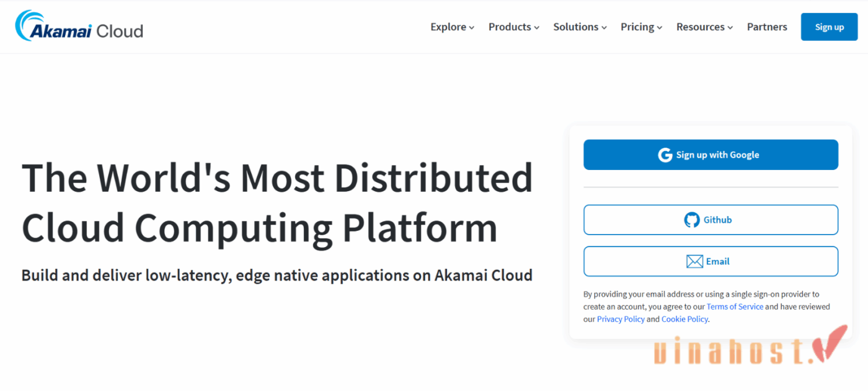Open the Products menu

(513, 27)
